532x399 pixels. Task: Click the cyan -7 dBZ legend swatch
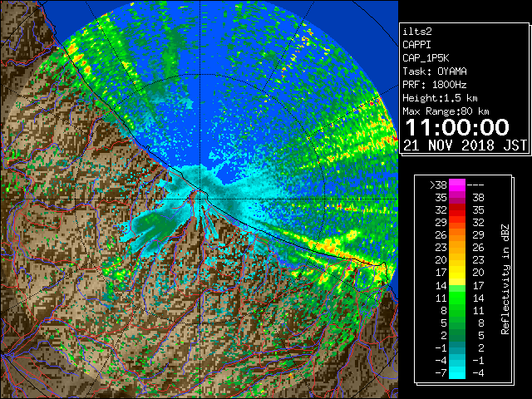457,373
